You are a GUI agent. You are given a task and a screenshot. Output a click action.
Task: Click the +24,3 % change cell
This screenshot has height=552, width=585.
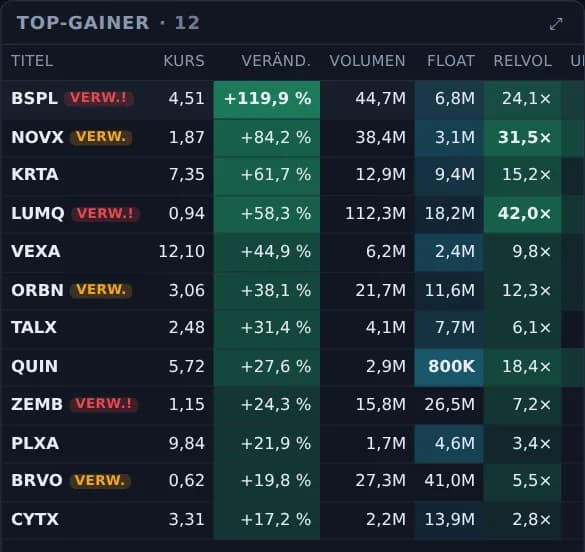(267, 405)
